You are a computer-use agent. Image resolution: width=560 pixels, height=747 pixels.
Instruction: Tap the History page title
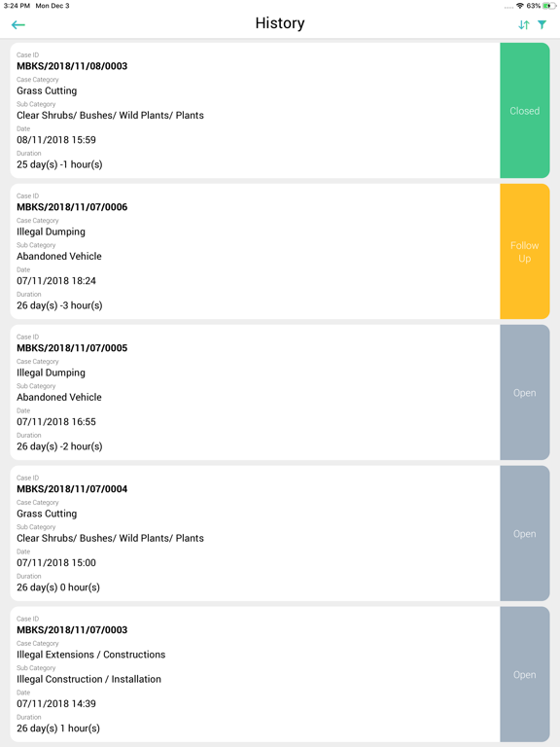(x=280, y=23)
